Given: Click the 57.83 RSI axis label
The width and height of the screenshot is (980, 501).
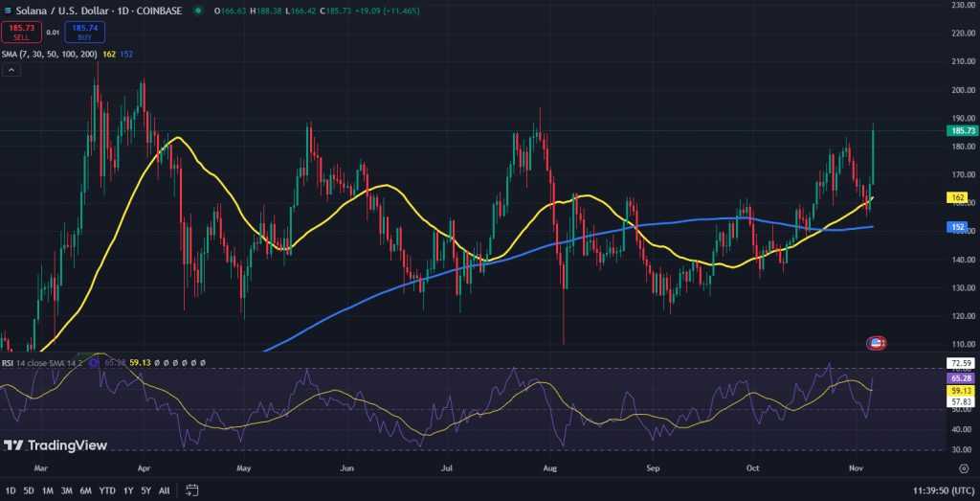Looking at the screenshot, I should pyautogui.click(x=962, y=401).
